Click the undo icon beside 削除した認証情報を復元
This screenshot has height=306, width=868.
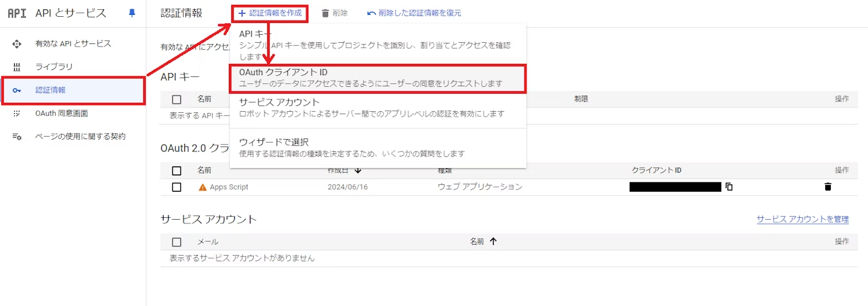[371, 13]
